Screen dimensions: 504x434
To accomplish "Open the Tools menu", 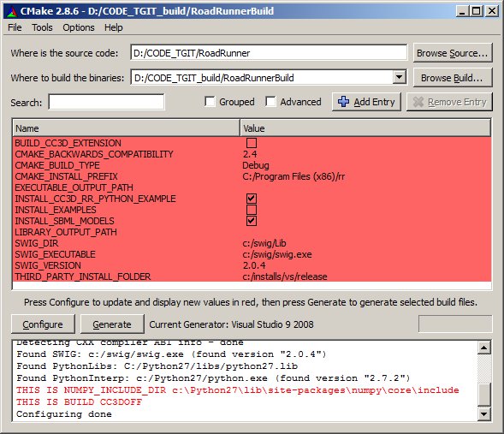I will point(42,27).
